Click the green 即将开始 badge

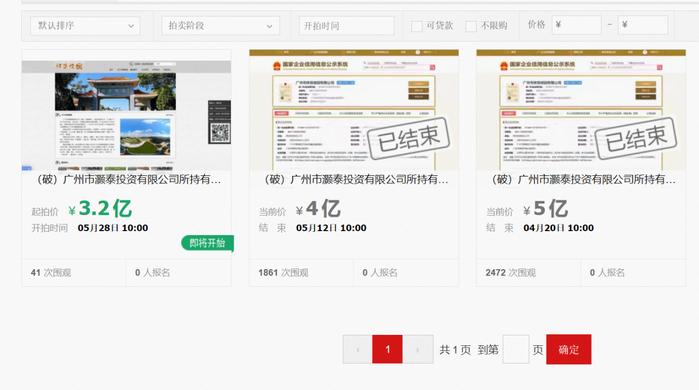tap(207, 243)
